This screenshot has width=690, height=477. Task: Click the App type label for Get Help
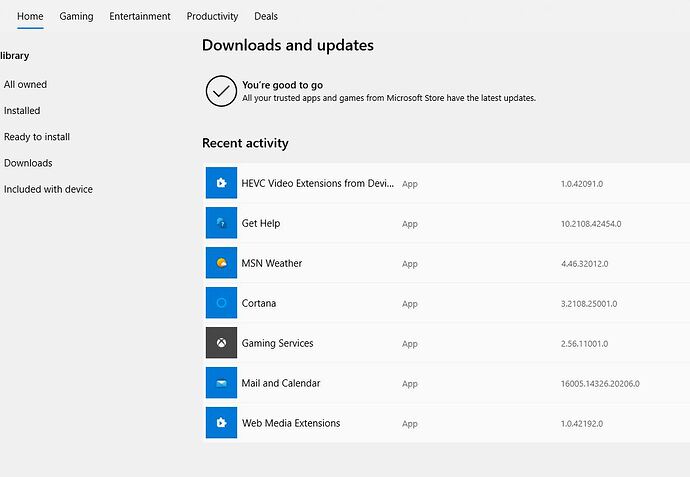[410, 224]
